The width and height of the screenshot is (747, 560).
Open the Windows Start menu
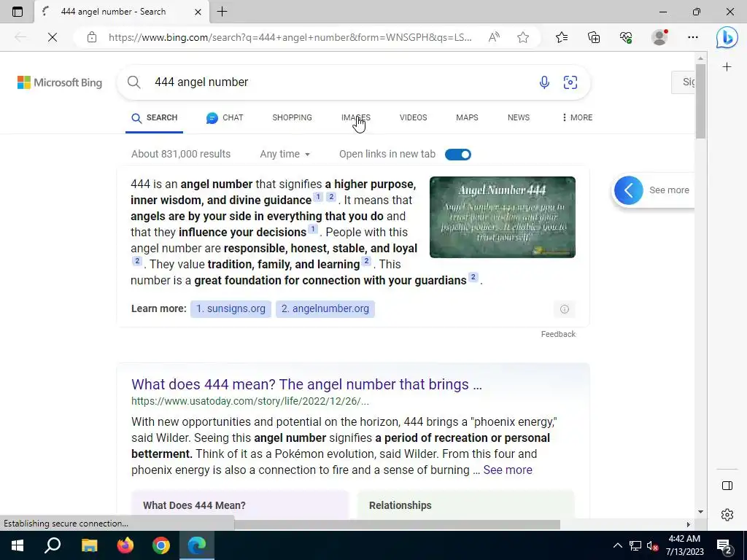pyautogui.click(x=18, y=545)
